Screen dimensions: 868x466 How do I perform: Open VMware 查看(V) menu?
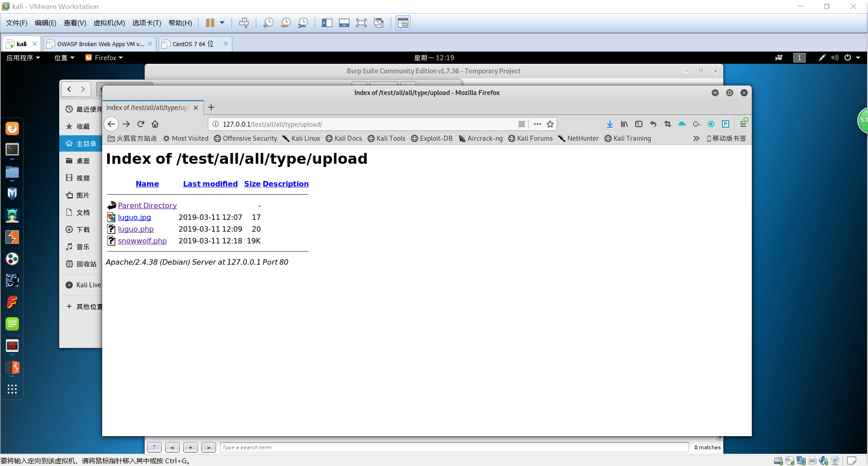[75, 23]
